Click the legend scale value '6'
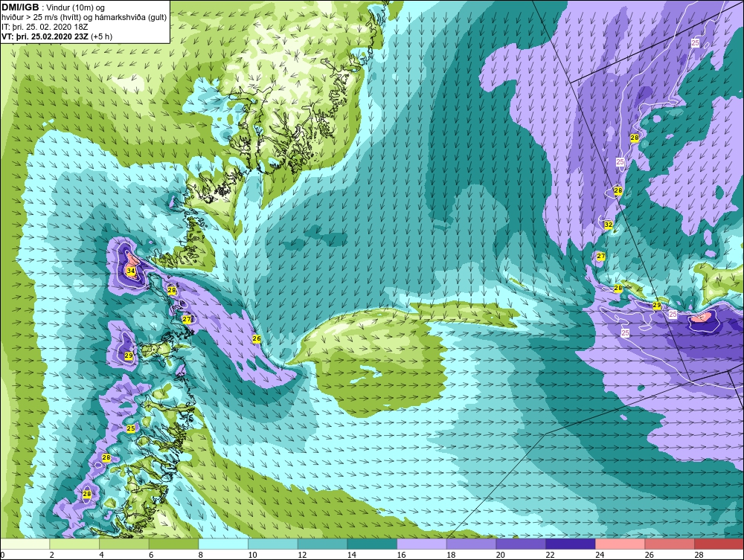The width and height of the screenshot is (744, 560). pyautogui.click(x=151, y=555)
